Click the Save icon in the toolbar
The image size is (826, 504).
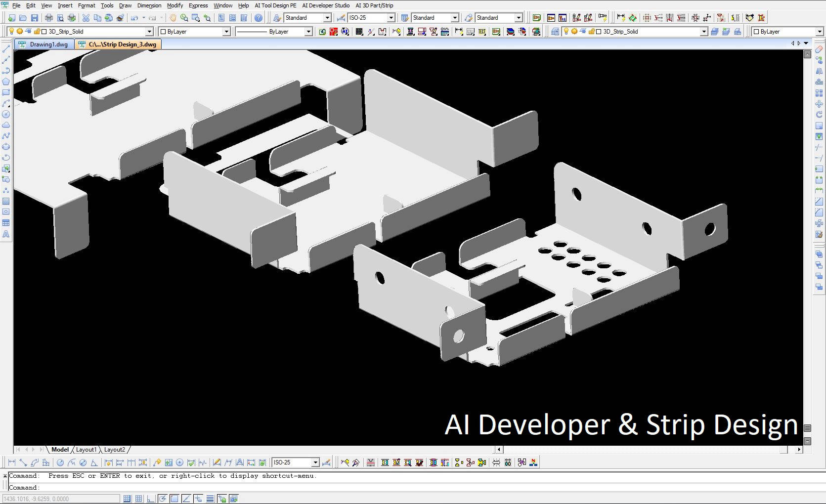(34, 18)
